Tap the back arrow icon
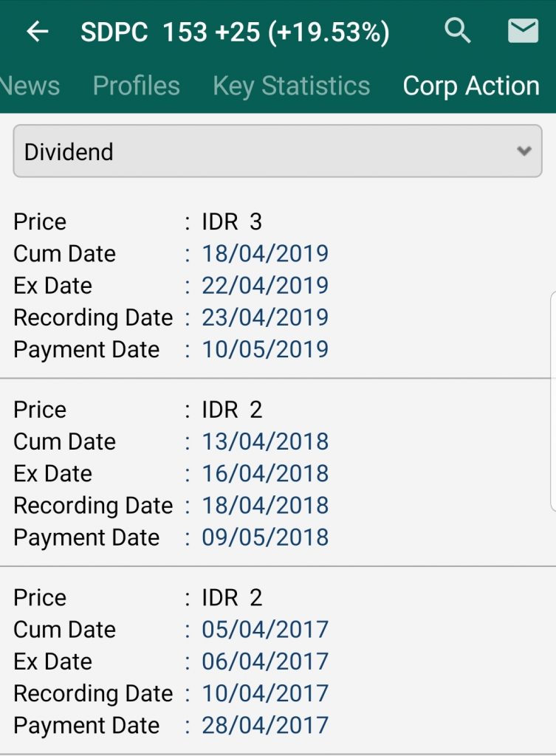Viewport: 556px width, 756px height. pos(37,32)
